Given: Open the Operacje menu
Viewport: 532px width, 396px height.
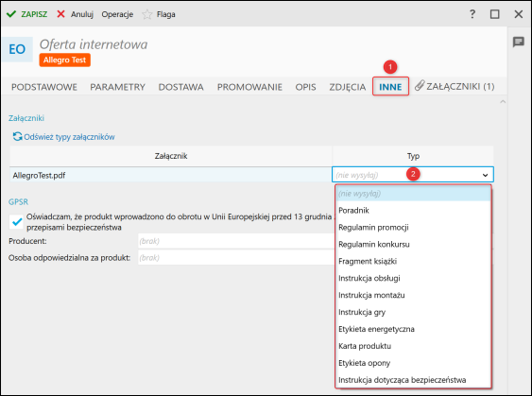Looking at the screenshot, I should pos(117,14).
